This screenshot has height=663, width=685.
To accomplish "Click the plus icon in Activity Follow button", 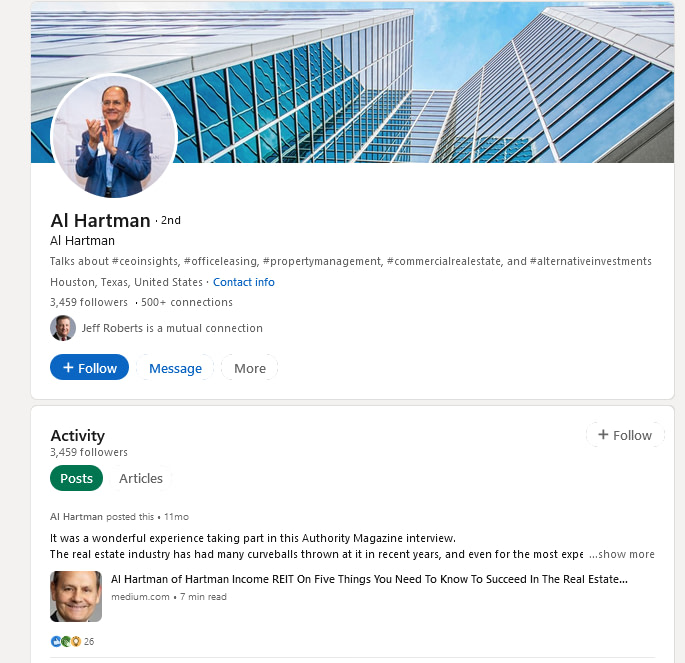I will [603, 435].
